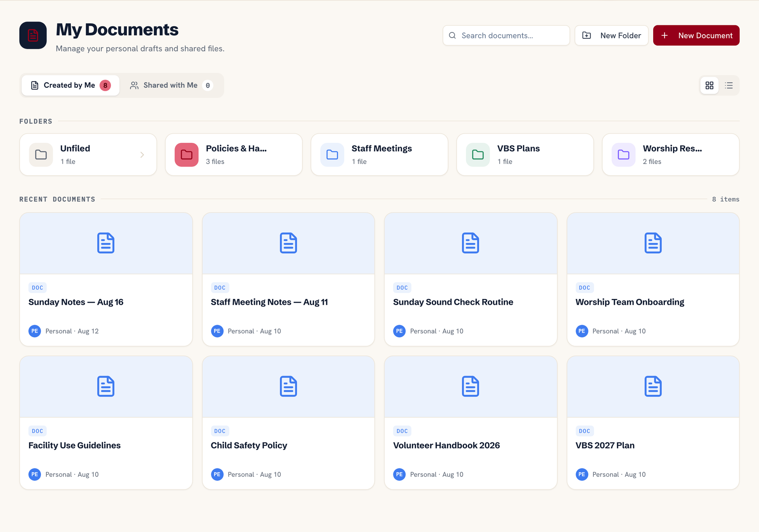Click PE avatar on Worship Team Onboarding card
The image size is (759, 532).
(582, 331)
